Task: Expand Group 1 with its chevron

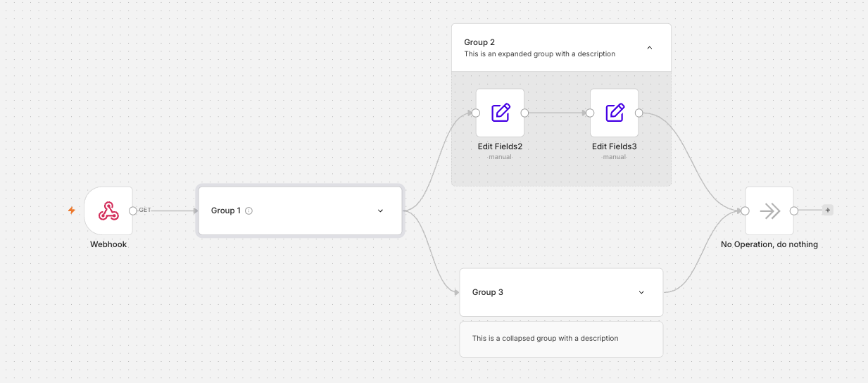Action: point(380,211)
